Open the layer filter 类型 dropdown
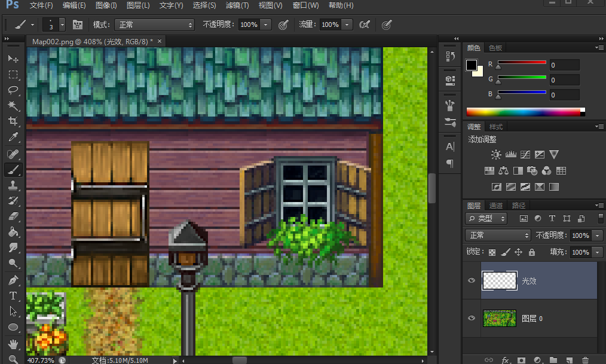Screen dimensions: 606x364 [x=486, y=219]
